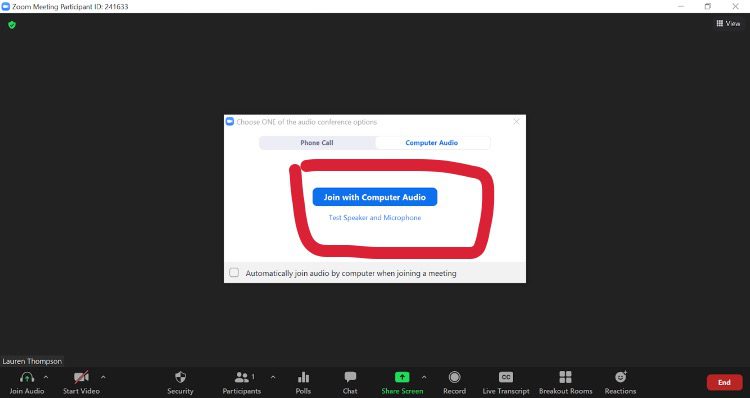
Task: Open the Participants panel icon
Action: coord(242,377)
